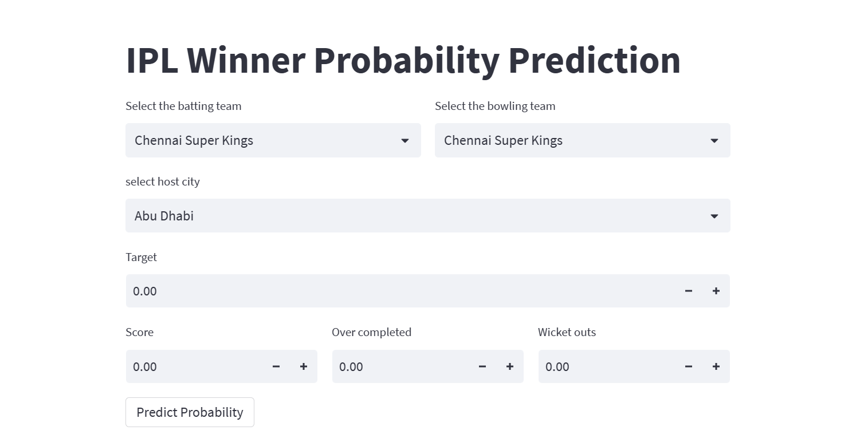Select the Over completed input field
Screen dimensions: 868x442
[x=401, y=366]
